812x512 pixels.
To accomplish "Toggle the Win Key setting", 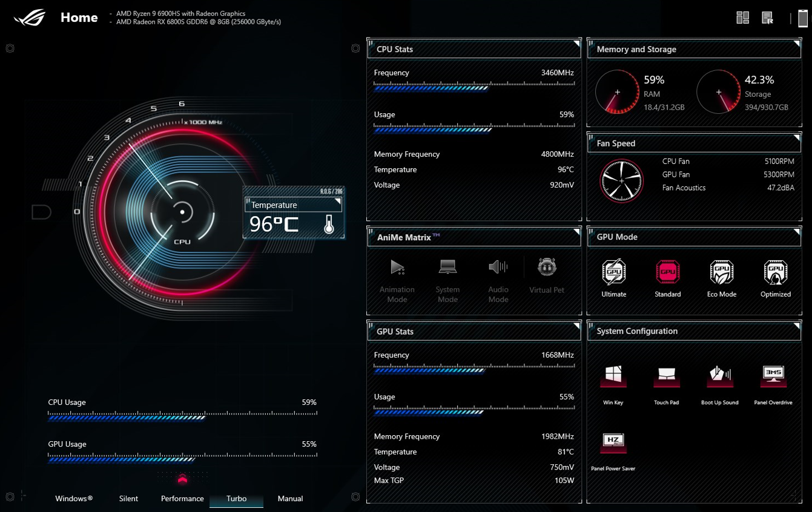I will pos(613,376).
